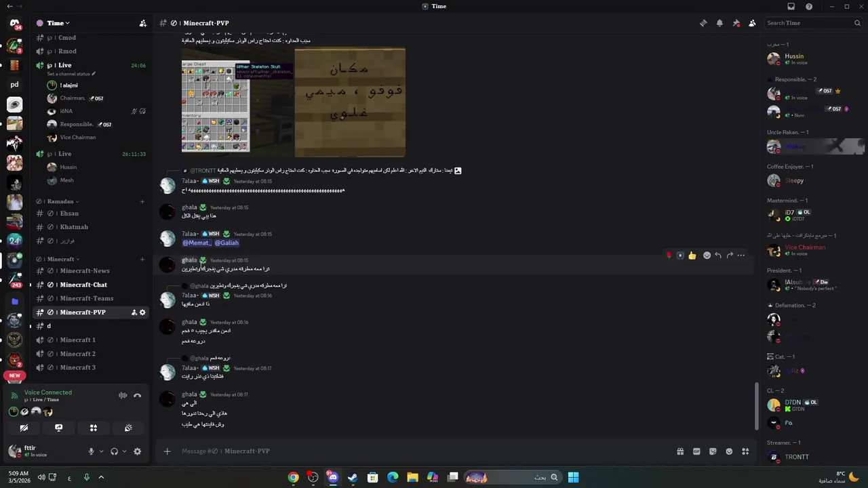Reply to the hovered ghala message
Screen dimensions: 868x488
tap(718, 256)
